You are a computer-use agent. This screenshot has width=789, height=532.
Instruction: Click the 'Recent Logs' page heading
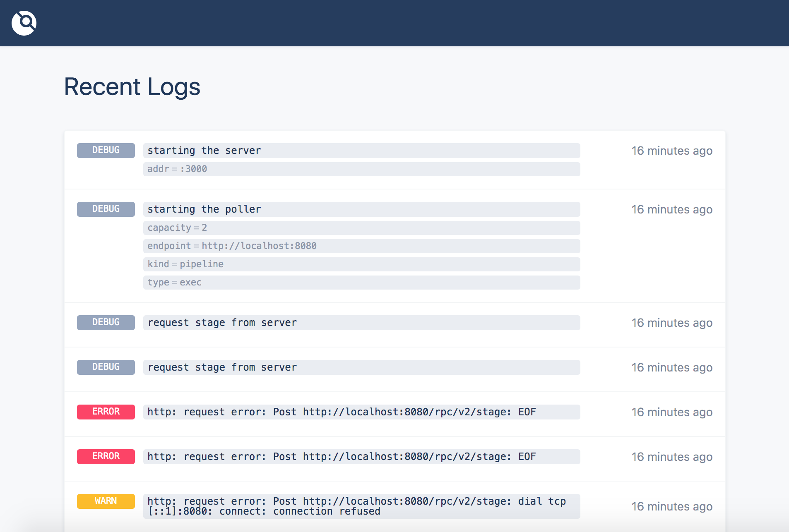132,87
